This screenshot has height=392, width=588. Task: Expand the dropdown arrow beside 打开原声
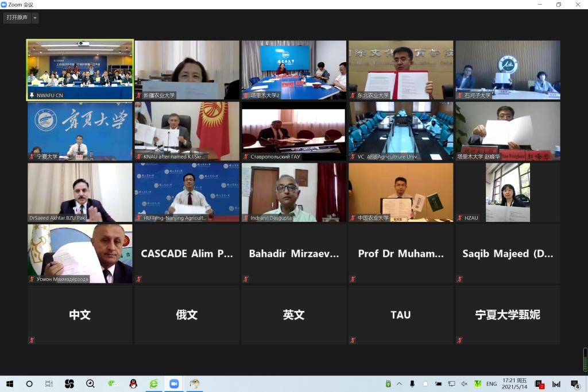pos(35,18)
